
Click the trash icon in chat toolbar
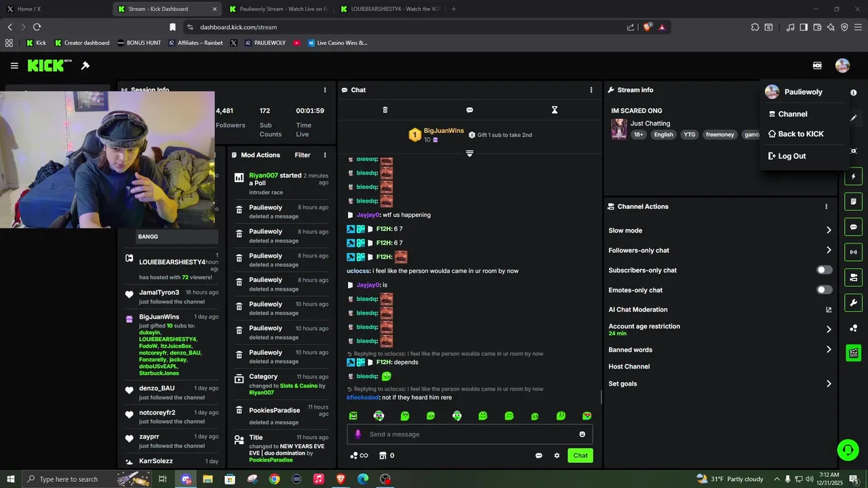click(x=385, y=110)
